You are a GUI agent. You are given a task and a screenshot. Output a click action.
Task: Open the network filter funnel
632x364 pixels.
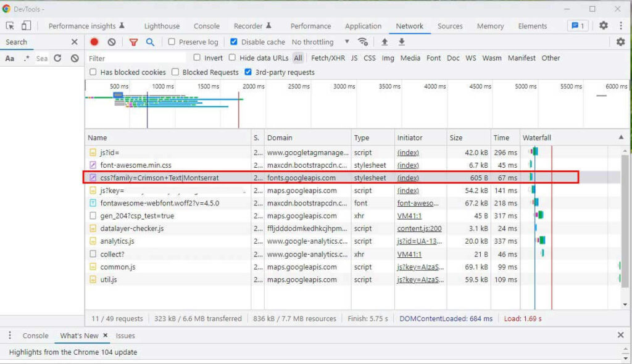coord(133,42)
